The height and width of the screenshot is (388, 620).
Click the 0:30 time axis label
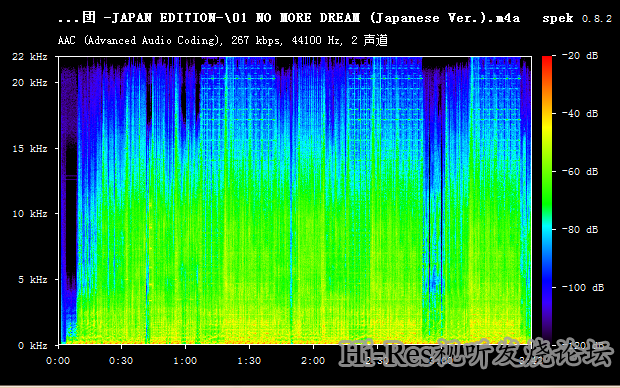(121, 361)
